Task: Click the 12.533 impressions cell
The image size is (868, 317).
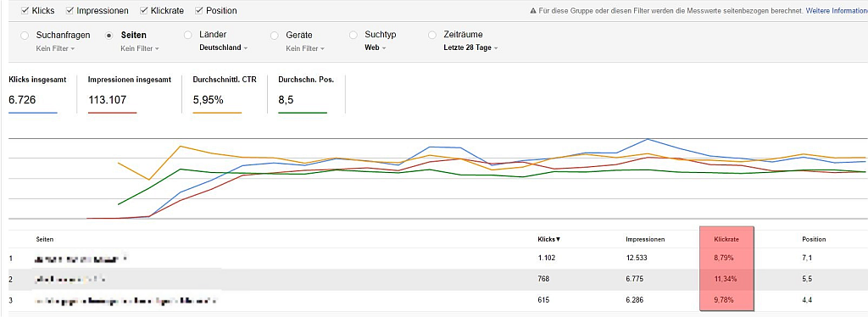Action: 637,259
